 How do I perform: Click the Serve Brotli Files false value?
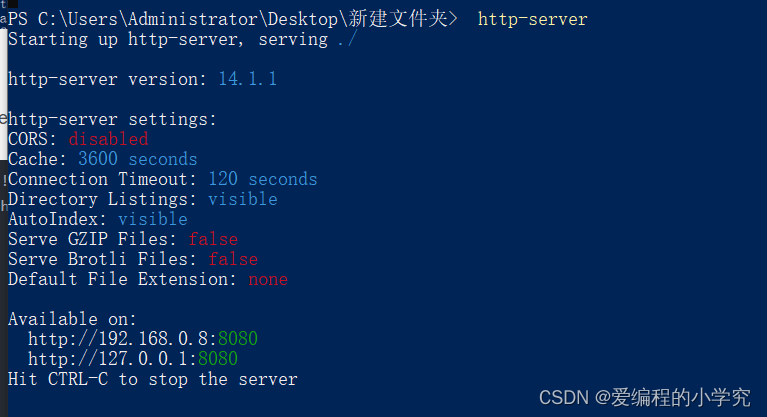click(233, 259)
